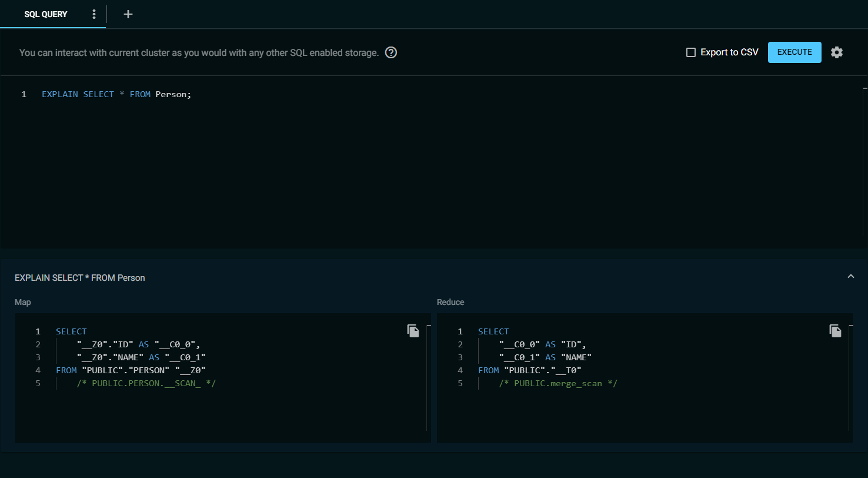Screen dimensions: 868x478
Task: Click the Map panel vertical scrollbar
Action: click(x=429, y=377)
